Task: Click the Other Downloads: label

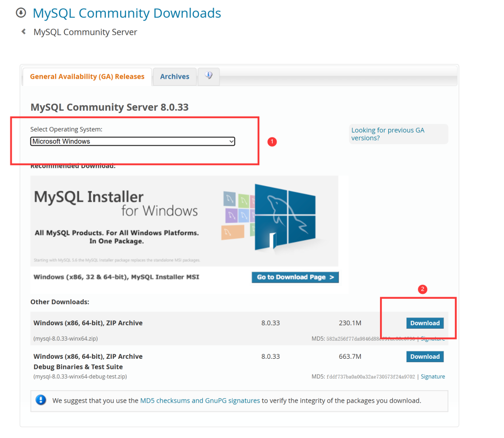Action: pyautogui.click(x=60, y=302)
